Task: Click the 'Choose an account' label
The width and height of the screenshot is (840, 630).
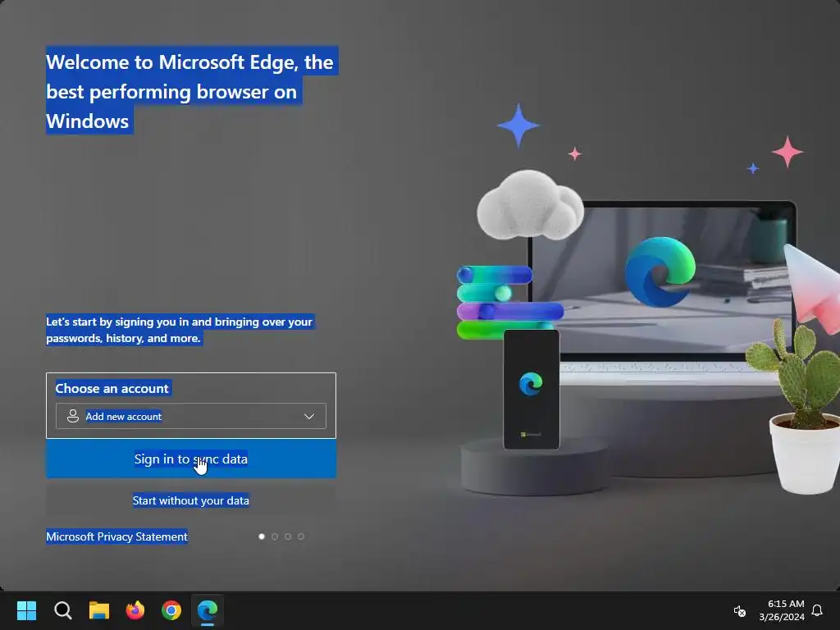Action: (112, 388)
